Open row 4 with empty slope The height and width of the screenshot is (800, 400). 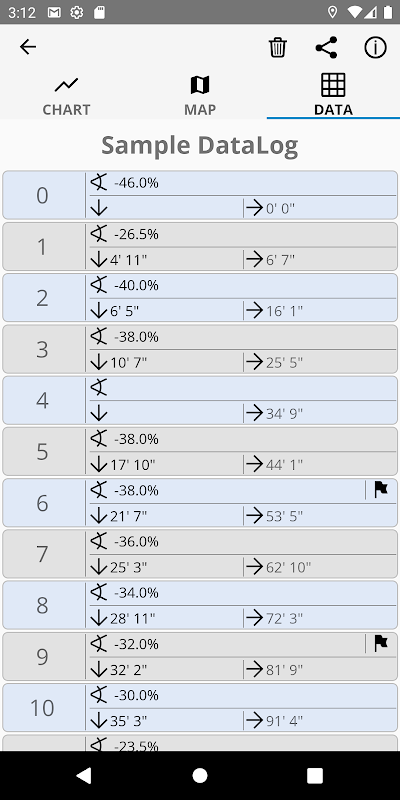click(x=200, y=401)
